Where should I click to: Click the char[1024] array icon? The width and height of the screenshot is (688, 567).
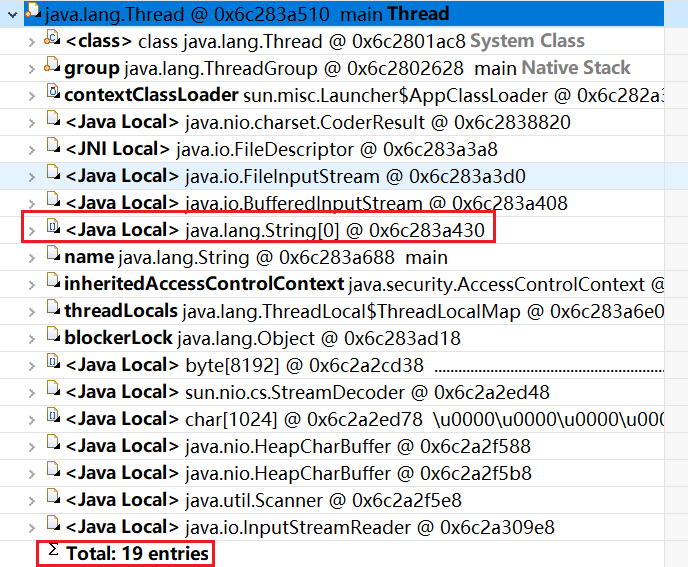click(53, 416)
